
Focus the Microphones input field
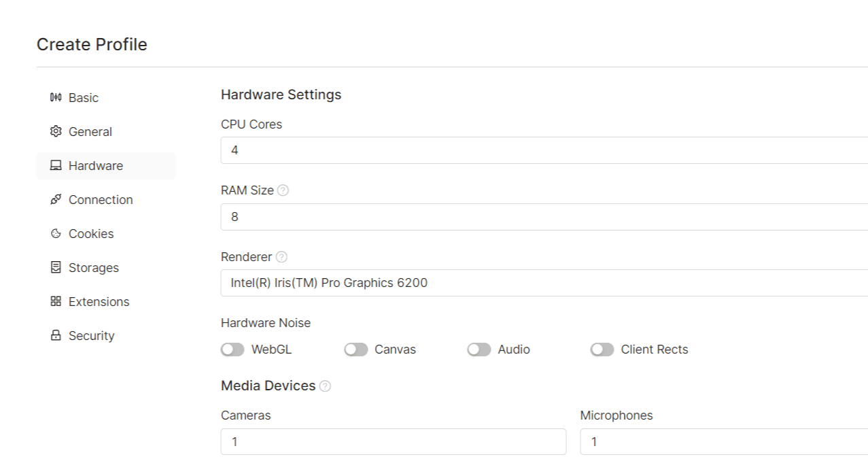click(x=724, y=442)
